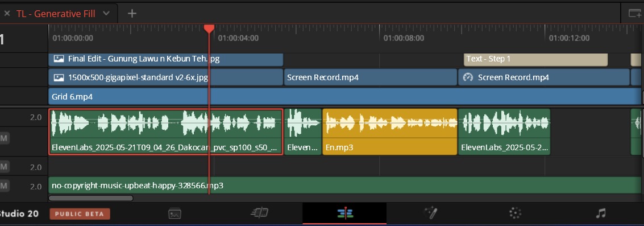Select the no-copyright-music-upbeat-happy mp3 clip

pyautogui.click(x=345, y=186)
